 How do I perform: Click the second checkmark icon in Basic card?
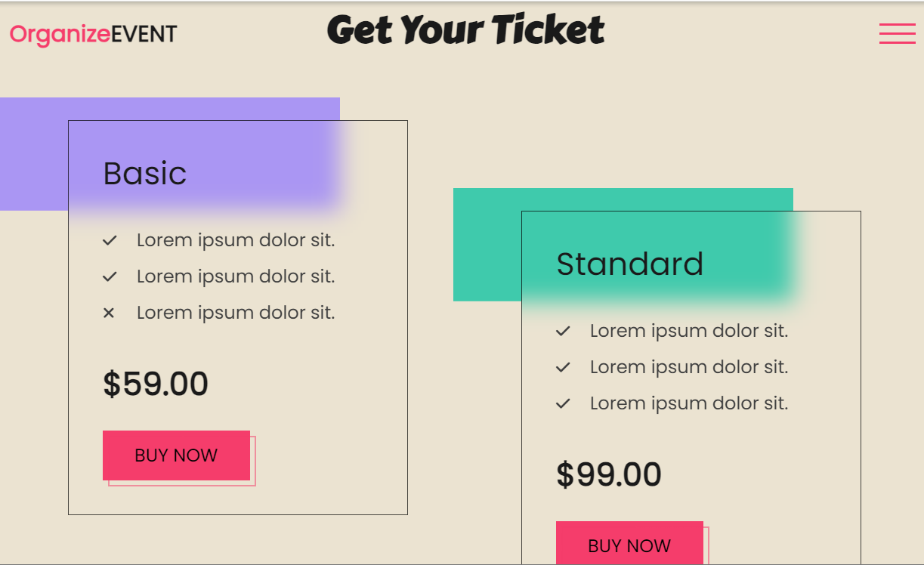pyautogui.click(x=110, y=276)
